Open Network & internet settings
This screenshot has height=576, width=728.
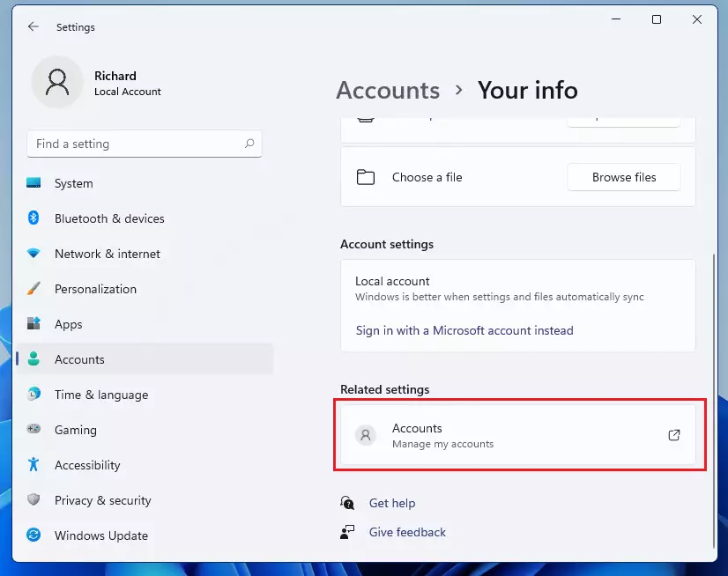pos(145,254)
